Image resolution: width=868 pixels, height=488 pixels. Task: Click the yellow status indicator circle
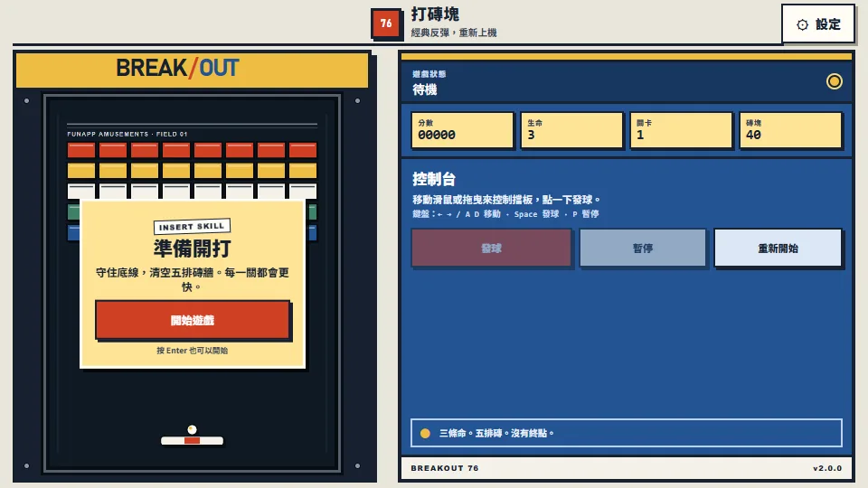(835, 82)
